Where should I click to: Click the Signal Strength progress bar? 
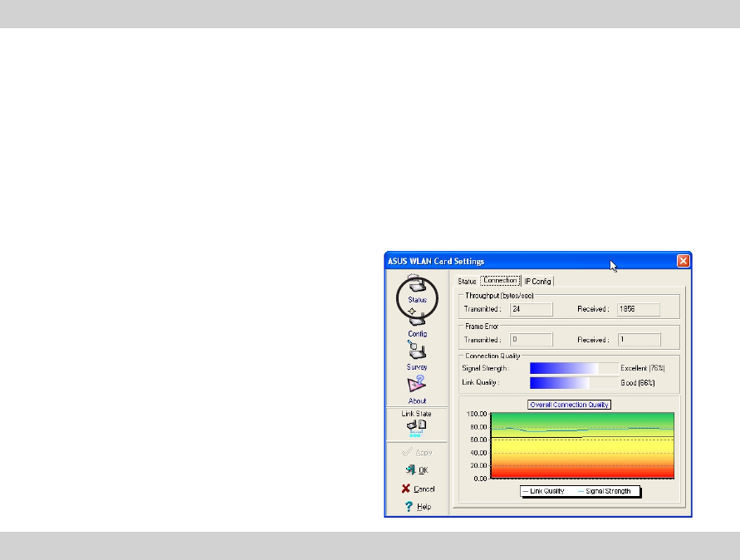[x=574, y=368]
